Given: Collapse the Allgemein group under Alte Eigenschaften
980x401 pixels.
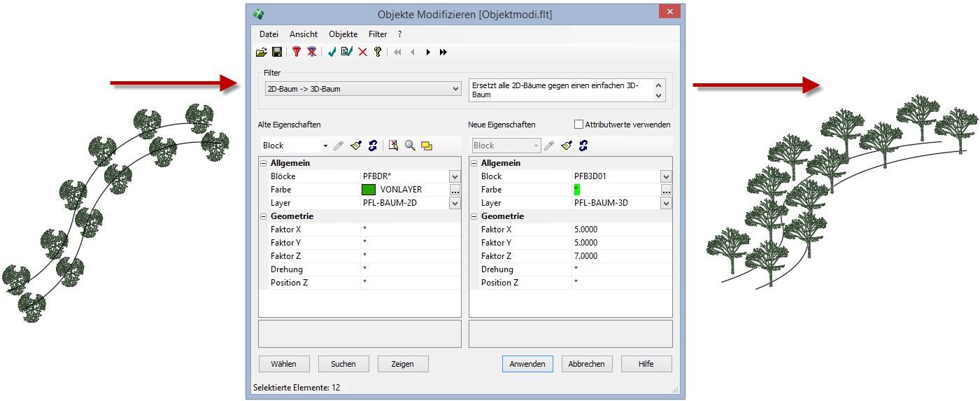Looking at the screenshot, I should (264, 163).
